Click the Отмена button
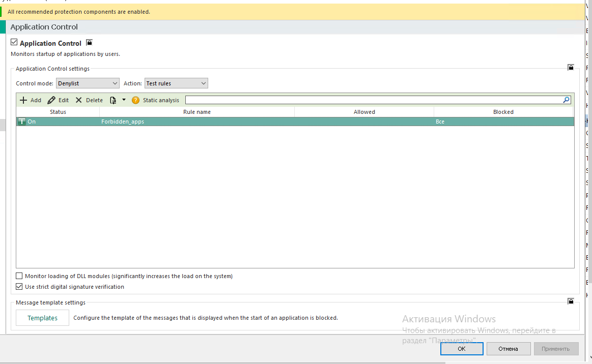The image size is (592, 364). (508, 349)
